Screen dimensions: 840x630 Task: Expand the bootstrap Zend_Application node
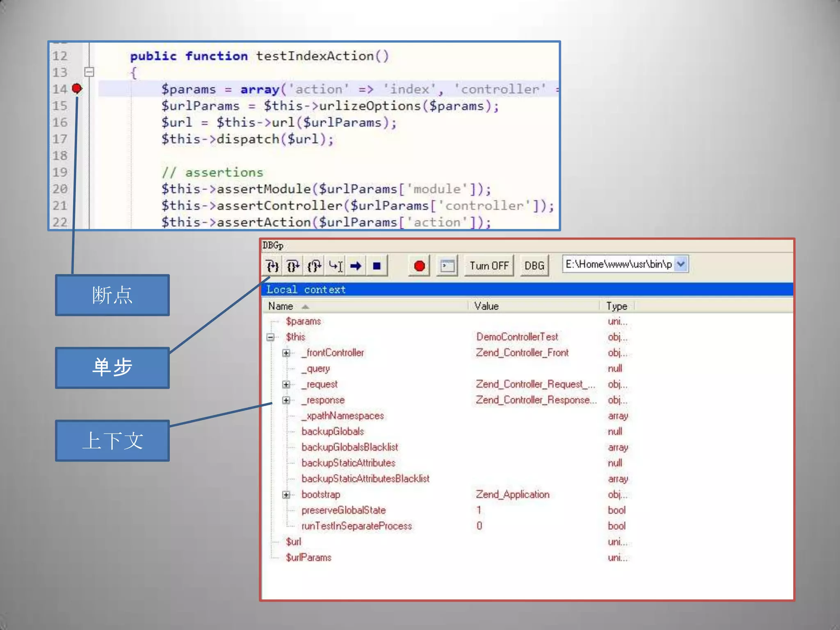point(286,495)
